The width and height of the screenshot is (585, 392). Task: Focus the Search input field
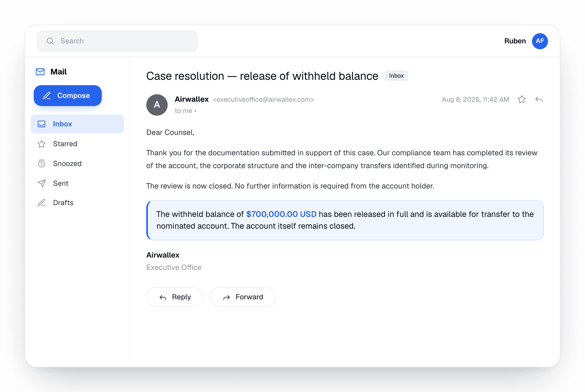(117, 41)
